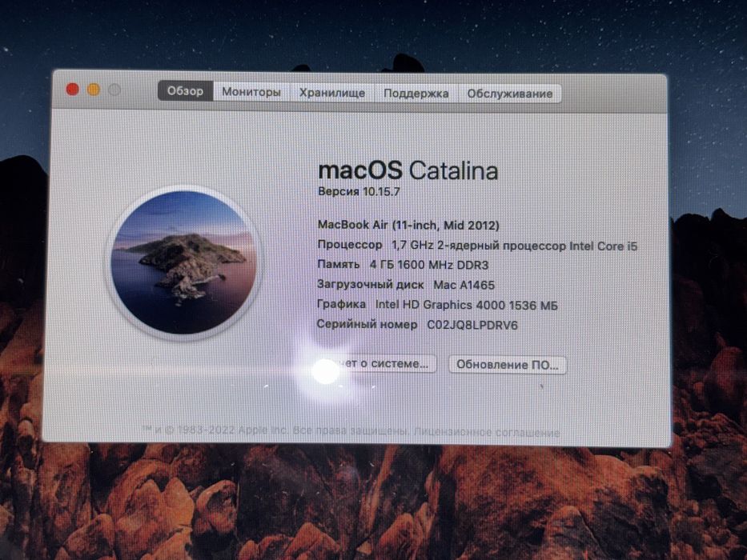Switch to the Поддержка tab
This screenshot has height=560, width=747.
(416, 94)
